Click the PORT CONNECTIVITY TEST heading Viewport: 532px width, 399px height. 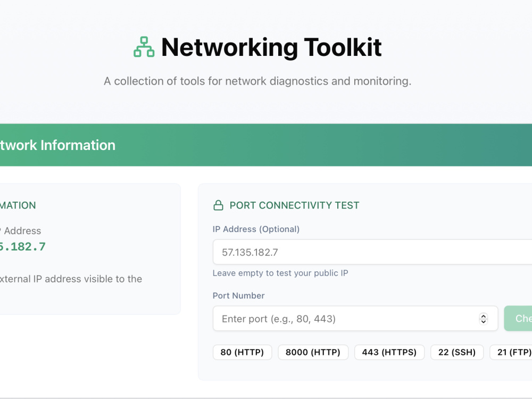coord(294,205)
